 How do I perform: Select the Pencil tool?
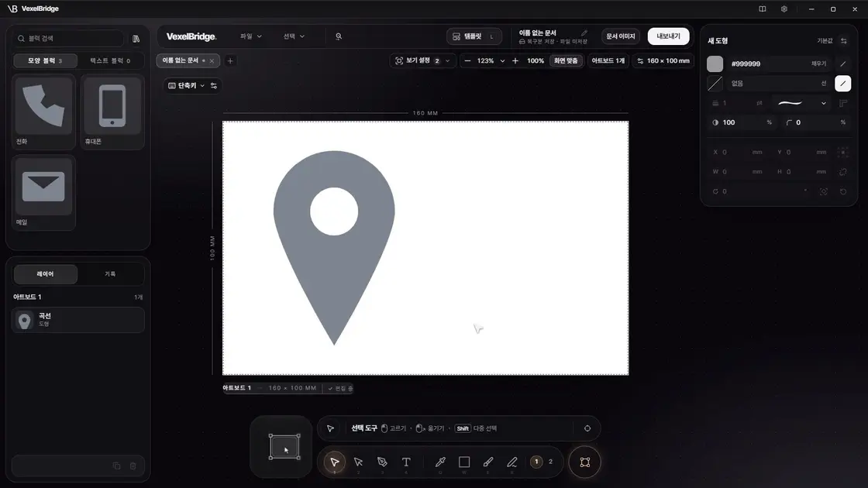coord(512,462)
